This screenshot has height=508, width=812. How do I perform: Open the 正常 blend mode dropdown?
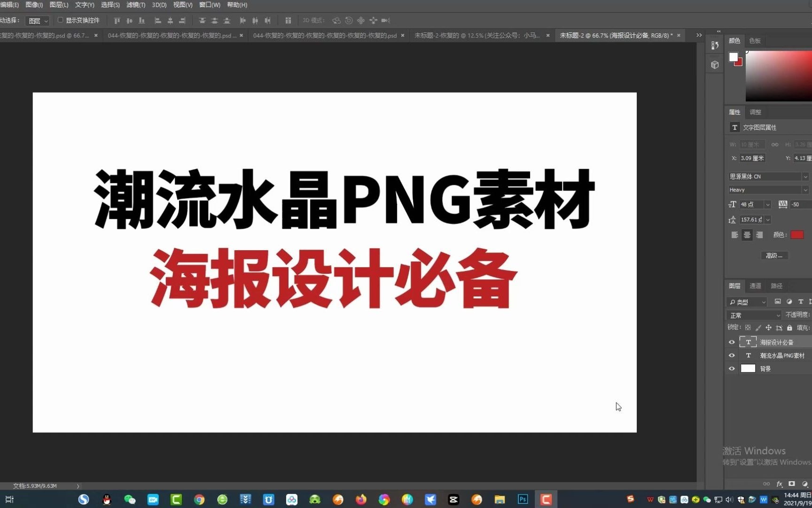click(x=754, y=315)
